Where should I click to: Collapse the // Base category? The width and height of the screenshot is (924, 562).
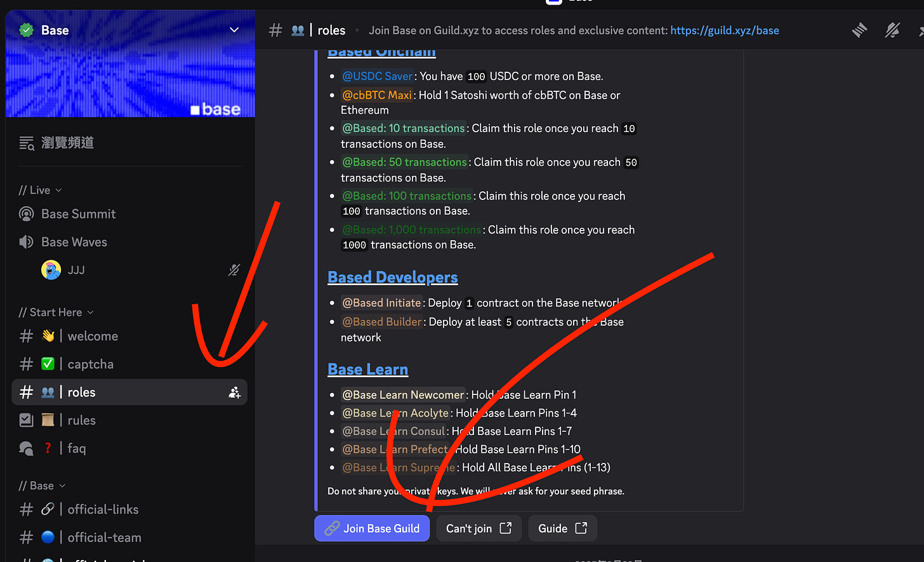[42, 486]
